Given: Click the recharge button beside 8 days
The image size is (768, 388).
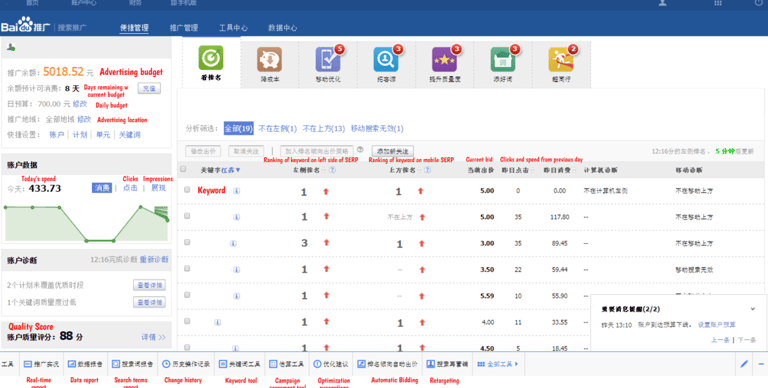Looking at the screenshot, I should (149, 89).
